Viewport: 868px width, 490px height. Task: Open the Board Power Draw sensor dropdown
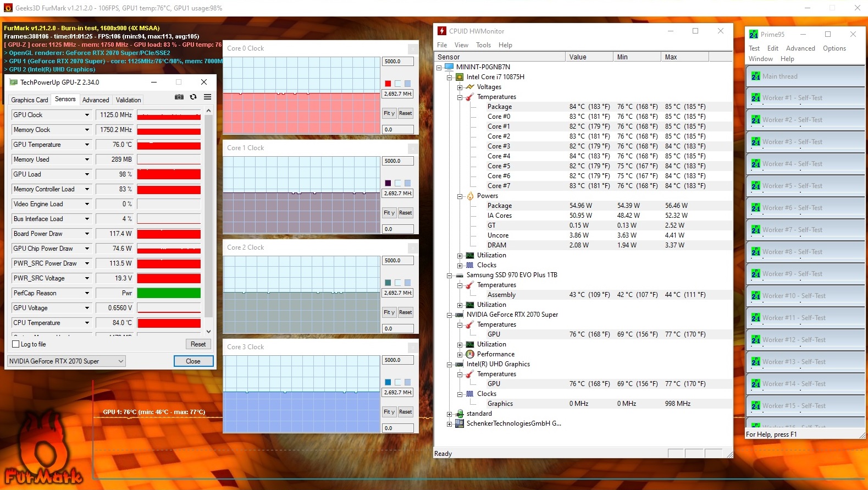tap(87, 234)
